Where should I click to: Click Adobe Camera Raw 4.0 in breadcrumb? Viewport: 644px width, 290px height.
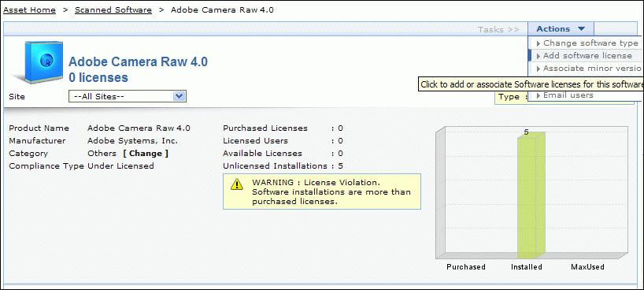point(222,10)
